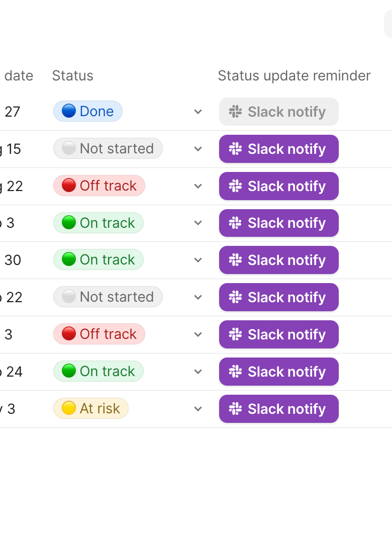Click the yellow dot in At risk status
Viewport: 392px width, 533px height.
click(x=68, y=408)
